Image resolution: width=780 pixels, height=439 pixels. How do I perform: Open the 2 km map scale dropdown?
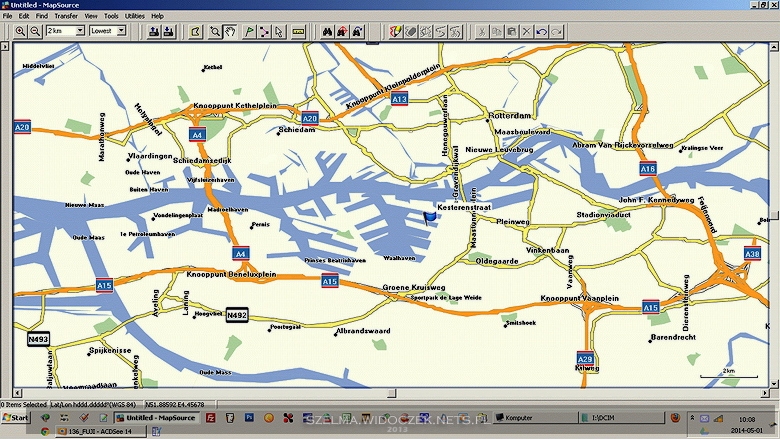tap(80, 31)
